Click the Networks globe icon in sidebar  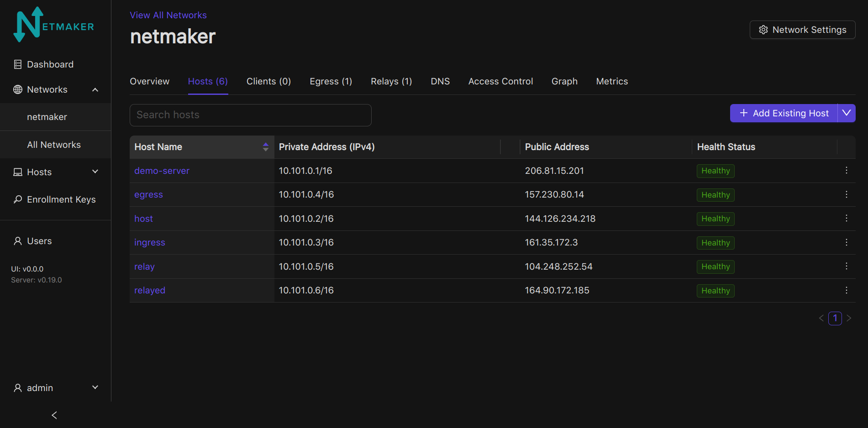(17, 89)
